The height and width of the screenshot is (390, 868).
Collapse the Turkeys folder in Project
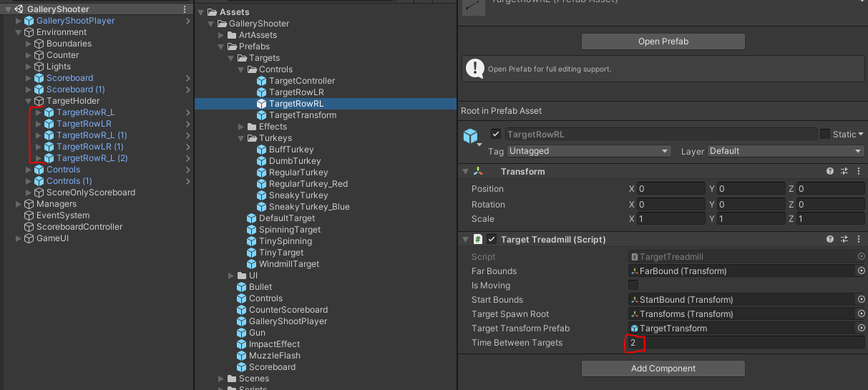click(x=242, y=138)
